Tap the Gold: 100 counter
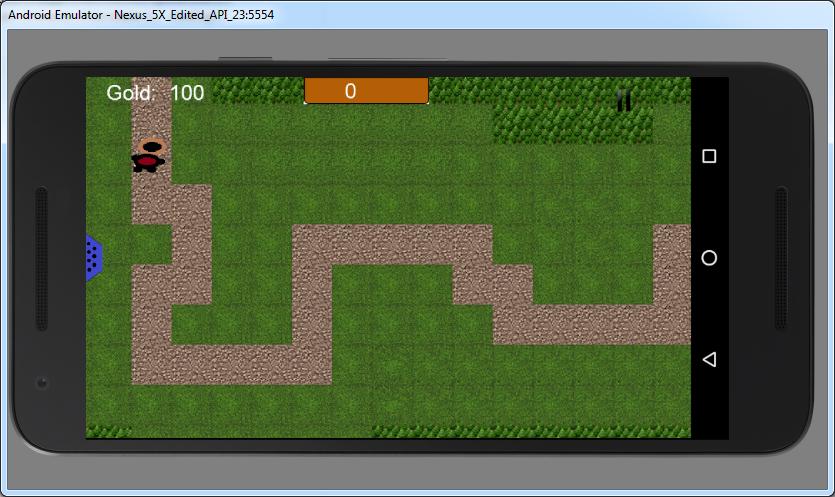This screenshot has width=835, height=497. [155, 93]
